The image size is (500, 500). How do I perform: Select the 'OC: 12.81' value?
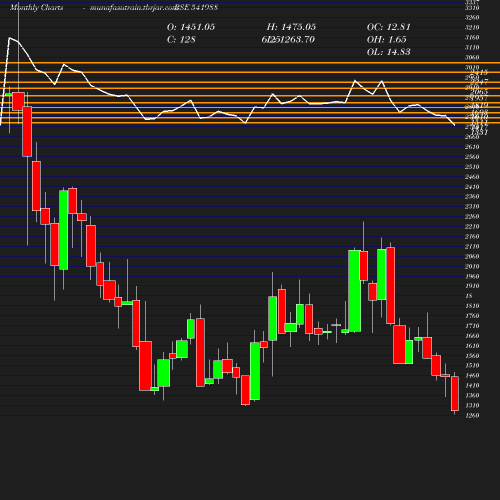coord(388,27)
